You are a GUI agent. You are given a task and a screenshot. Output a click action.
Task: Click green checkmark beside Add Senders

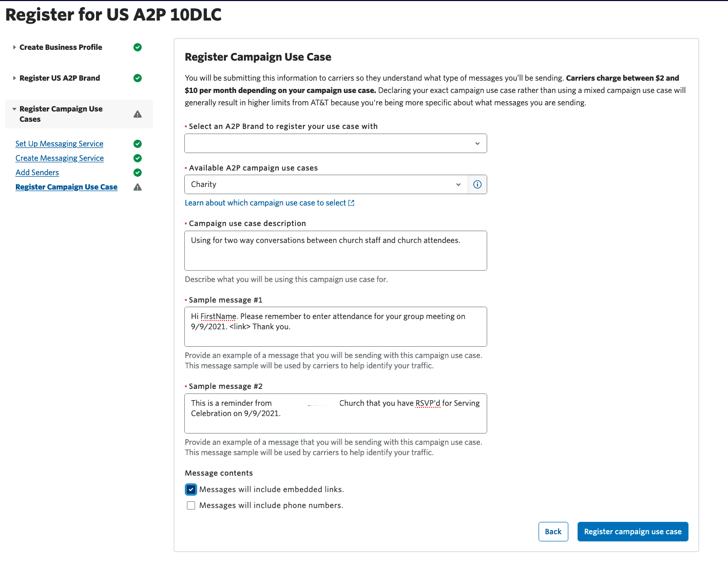click(138, 173)
